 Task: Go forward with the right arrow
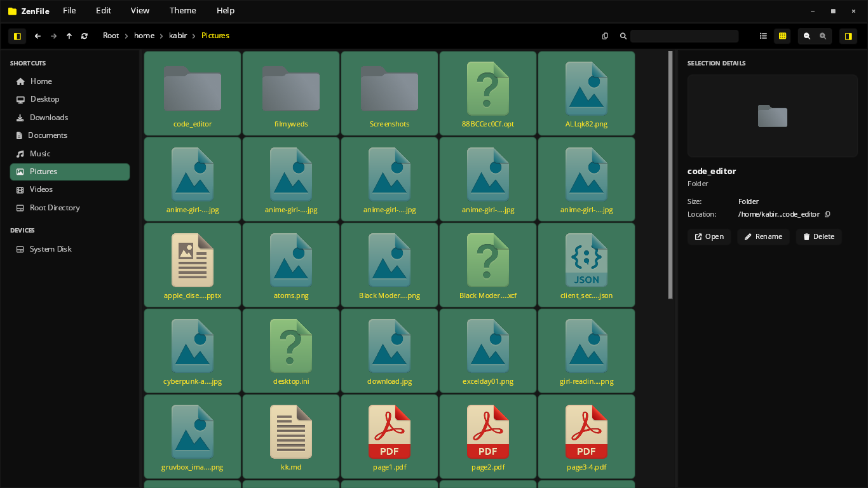tap(53, 36)
